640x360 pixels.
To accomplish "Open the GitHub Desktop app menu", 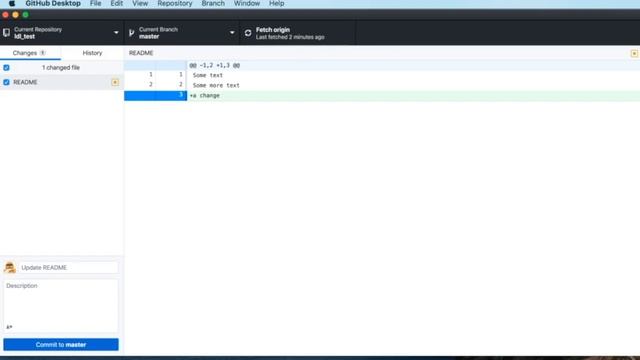I will 53,4.
